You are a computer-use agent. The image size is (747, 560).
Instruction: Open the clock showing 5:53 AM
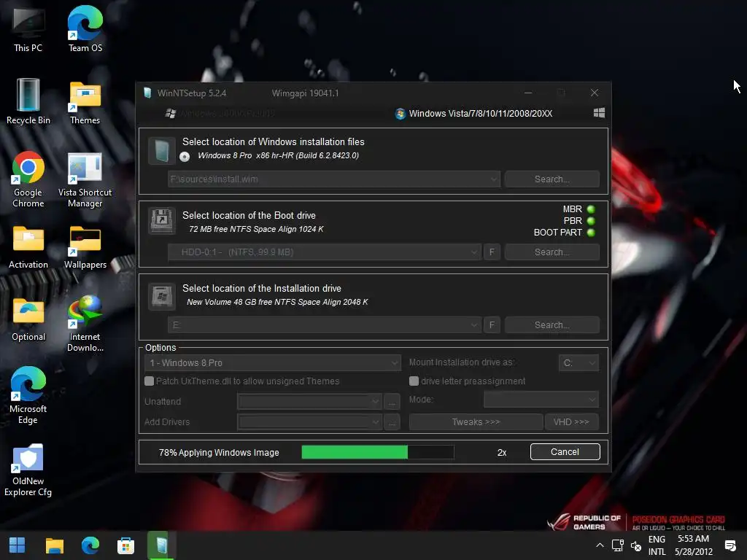[694, 545]
